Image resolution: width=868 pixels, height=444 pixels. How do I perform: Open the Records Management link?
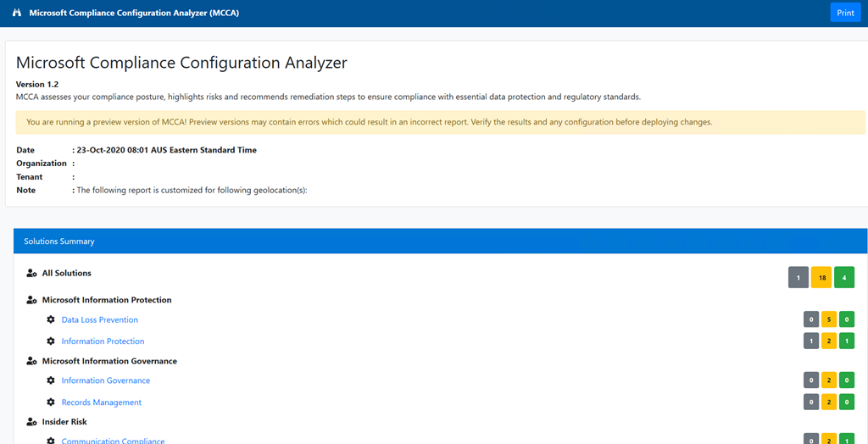point(102,402)
